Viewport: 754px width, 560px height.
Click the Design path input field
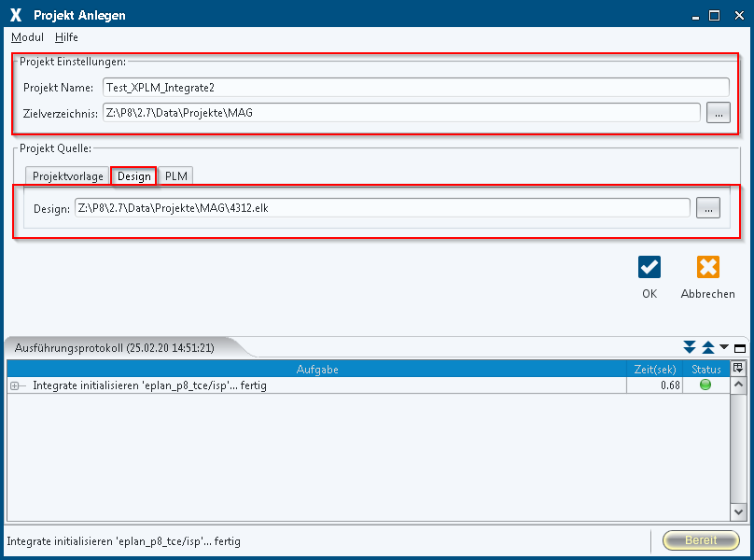pos(383,208)
